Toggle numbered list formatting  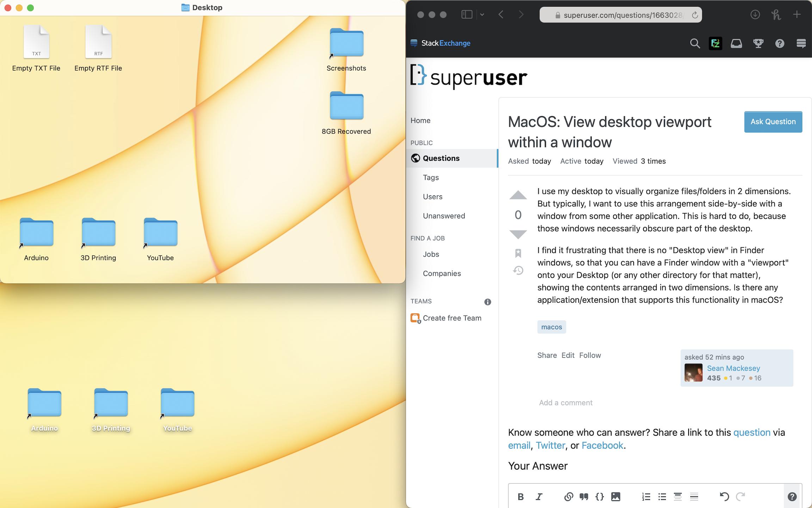pos(646,496)
